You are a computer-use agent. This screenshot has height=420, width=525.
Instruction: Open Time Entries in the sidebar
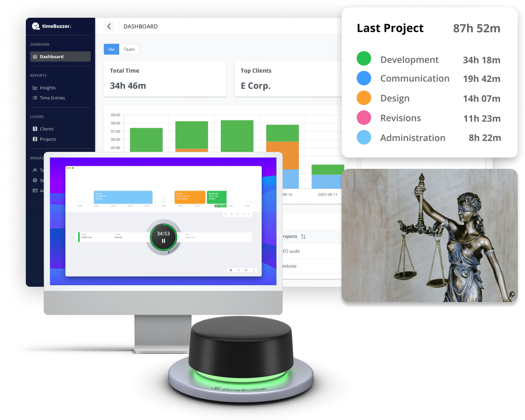[x=52, y=98]
